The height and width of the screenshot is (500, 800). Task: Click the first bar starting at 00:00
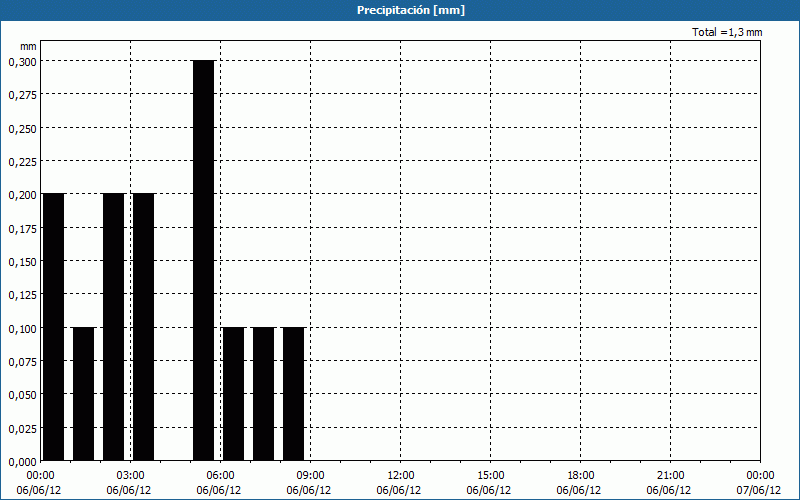(54, 327)
